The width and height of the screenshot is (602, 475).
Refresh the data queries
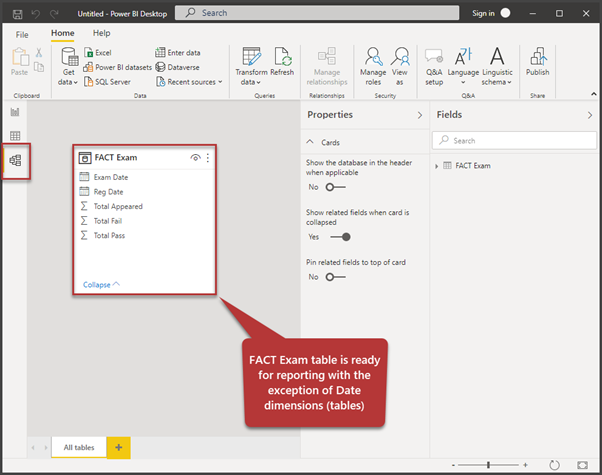pos(282,61)
